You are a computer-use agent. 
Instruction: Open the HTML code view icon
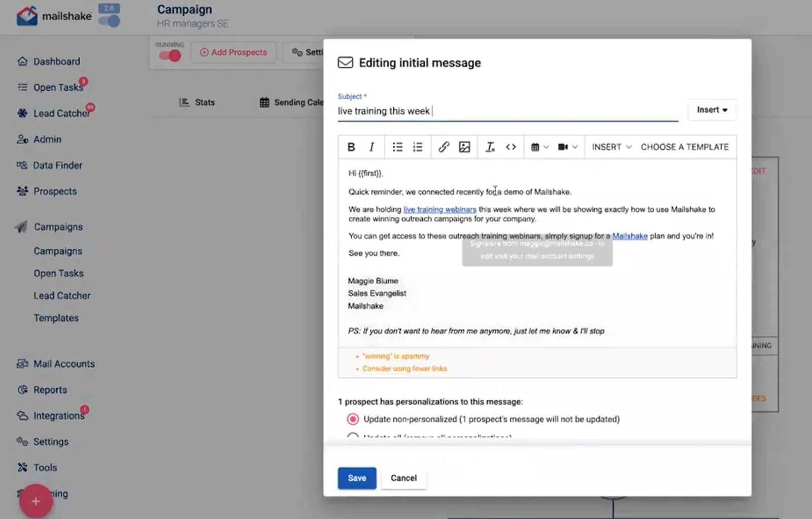point(511,147)
